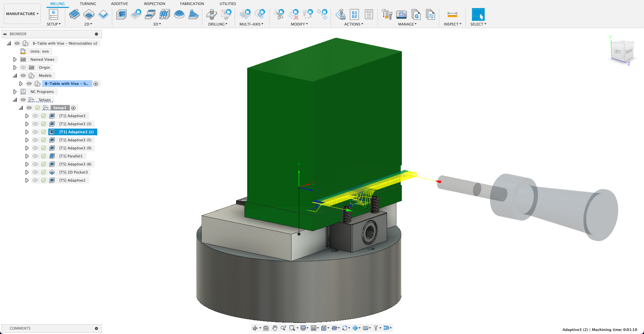The image size is (644, 334).
Task: Click the Zoom magnifier icon
Action: pos(283,328)
